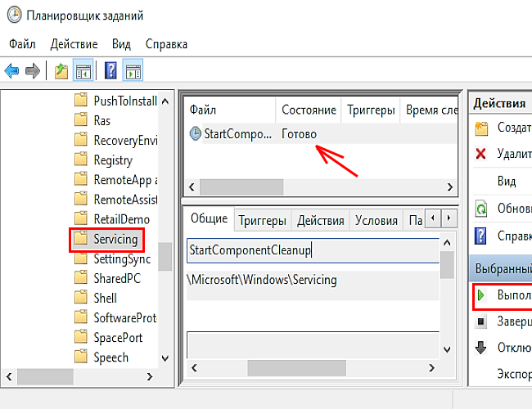Toggle the console tree pane icon
This screenshot has width=532, height=409.
pos(83,71)
